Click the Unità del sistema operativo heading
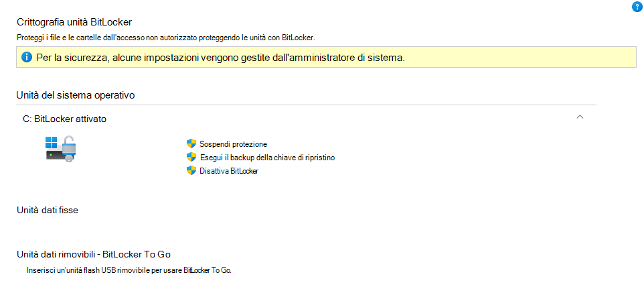The width and height of the screenshot is (644, 293). tap(76, 95)
